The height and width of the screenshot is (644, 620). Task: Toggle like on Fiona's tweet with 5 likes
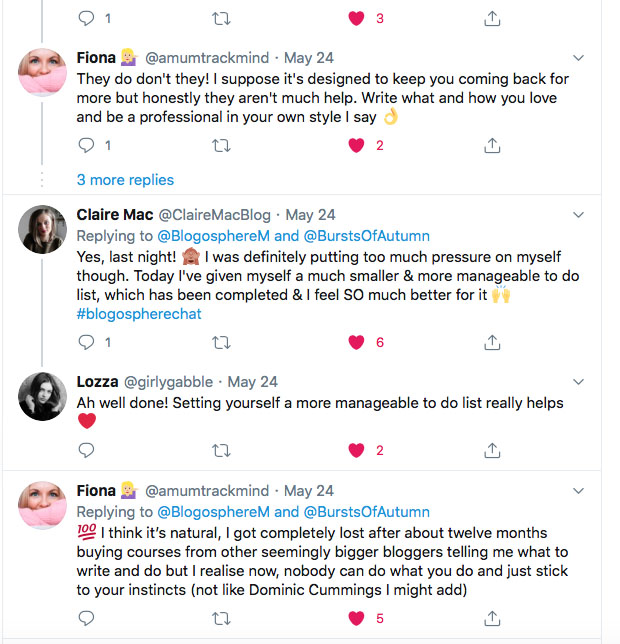356,618
